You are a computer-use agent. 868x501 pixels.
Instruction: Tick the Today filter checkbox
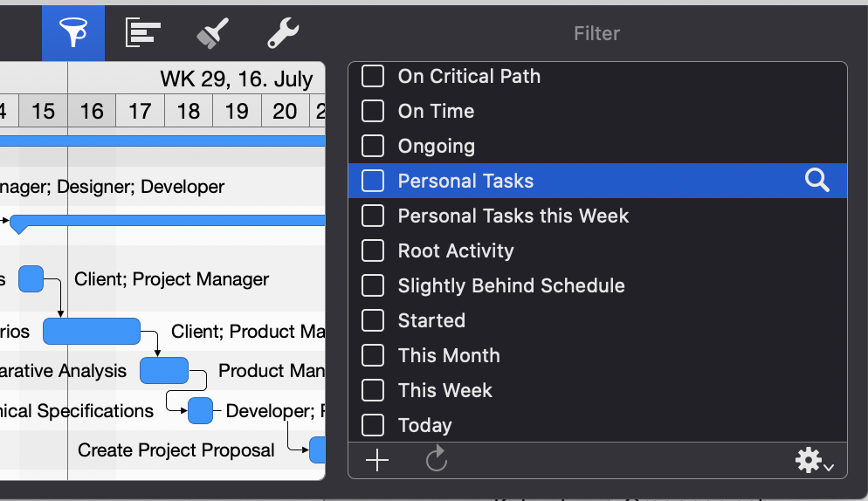(x=373, y=425)
